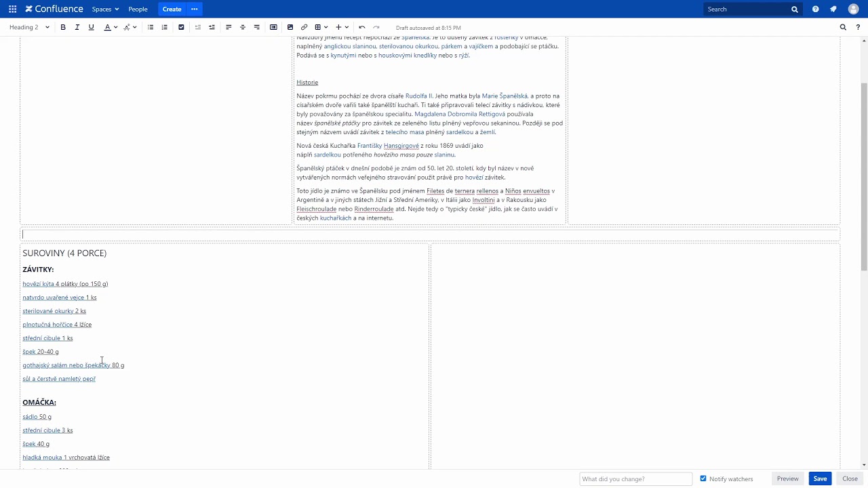Image resolution: width=868 pixels, height=488 pixels.
Task: Click the underlined Historie heading
Action: 307,83
